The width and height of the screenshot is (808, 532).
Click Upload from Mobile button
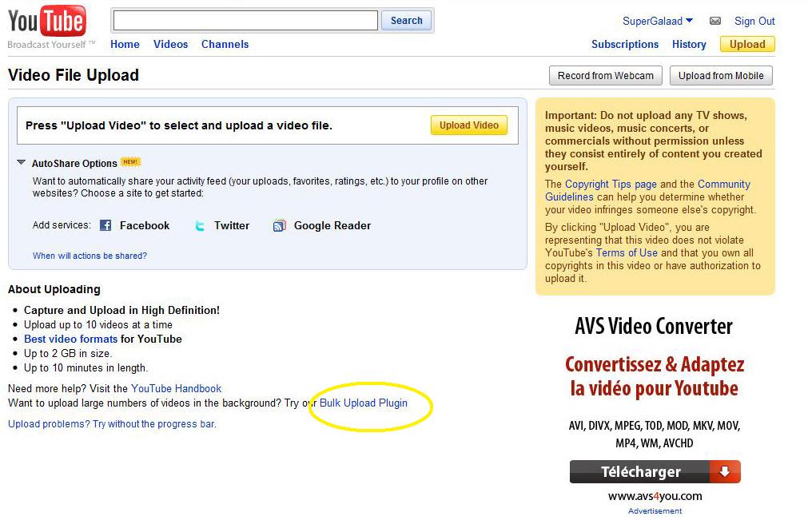721,76
